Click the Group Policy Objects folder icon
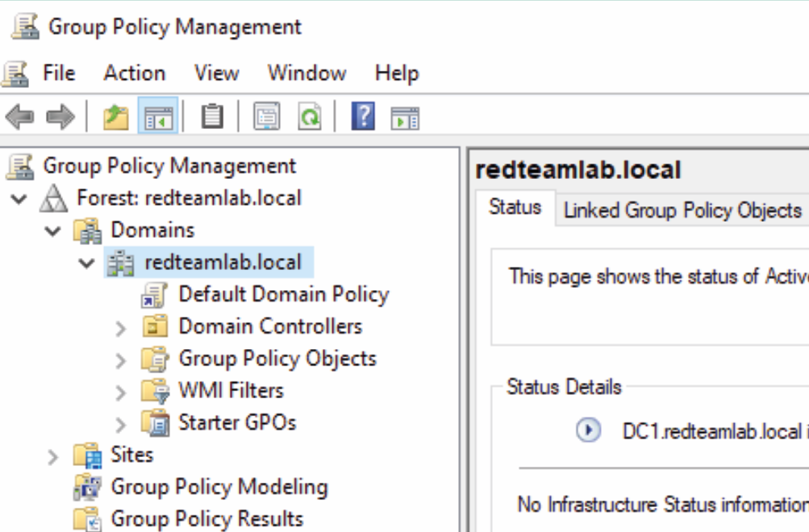The width and height of the screenshot is (809, 532). point(154,359)
